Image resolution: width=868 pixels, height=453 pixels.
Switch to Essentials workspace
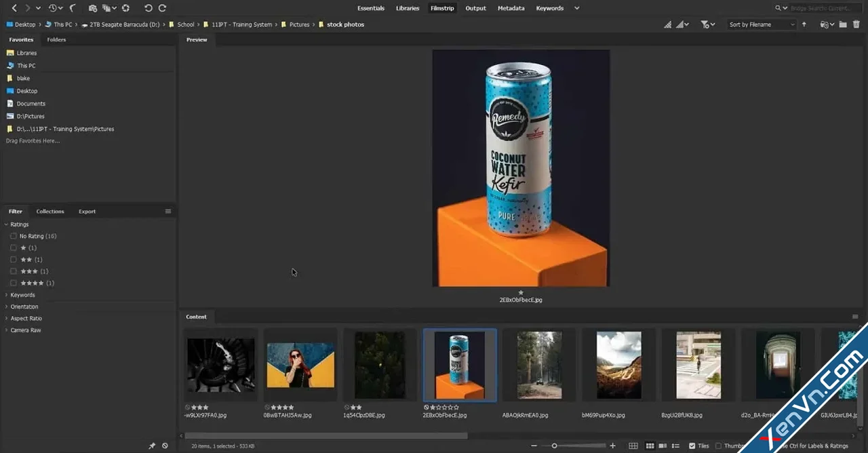(x=371, y=8)
